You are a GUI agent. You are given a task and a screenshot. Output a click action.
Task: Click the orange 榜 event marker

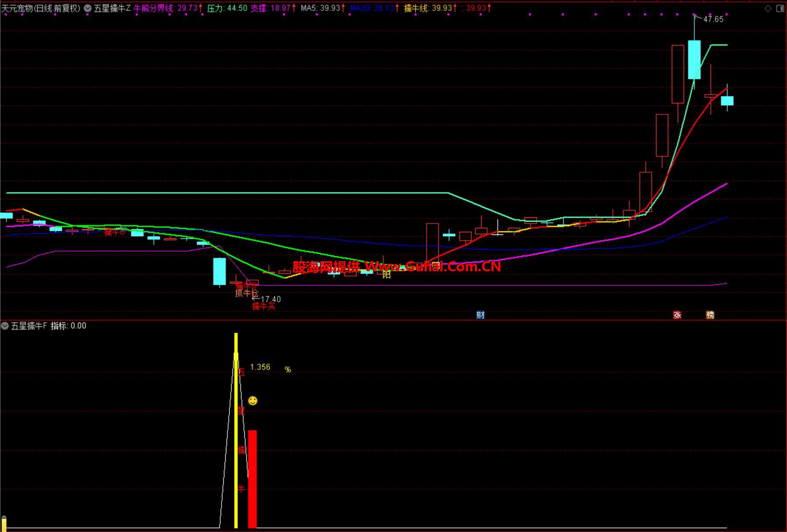(710, 315)
